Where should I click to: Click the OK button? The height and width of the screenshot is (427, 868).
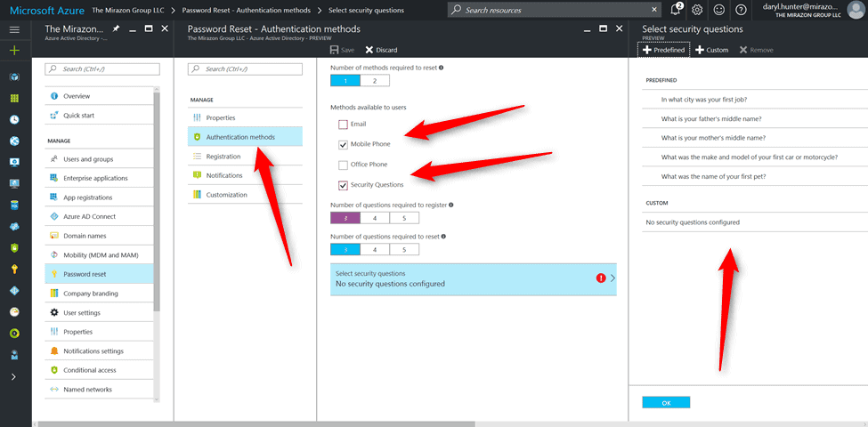666,403
